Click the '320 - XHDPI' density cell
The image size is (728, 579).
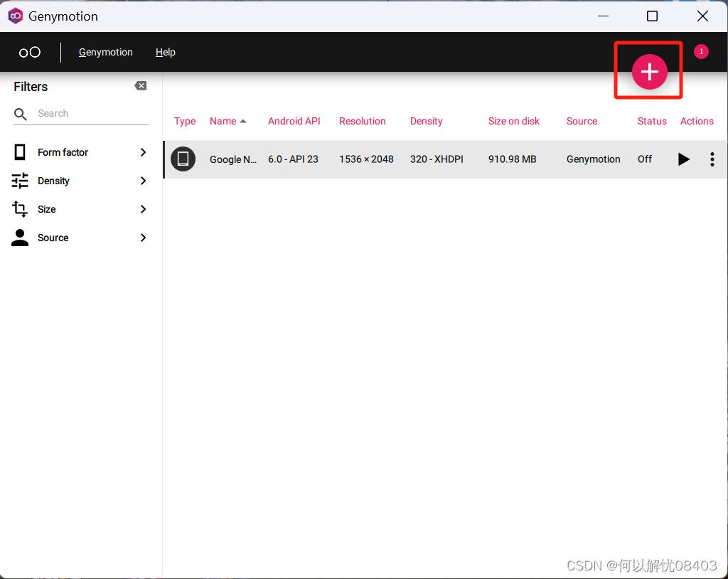437,159
